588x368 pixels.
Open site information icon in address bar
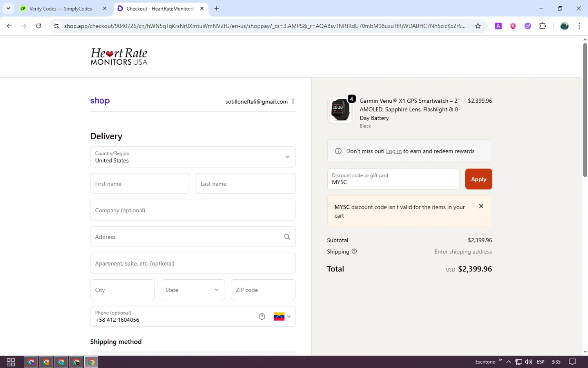click(56, 26)
